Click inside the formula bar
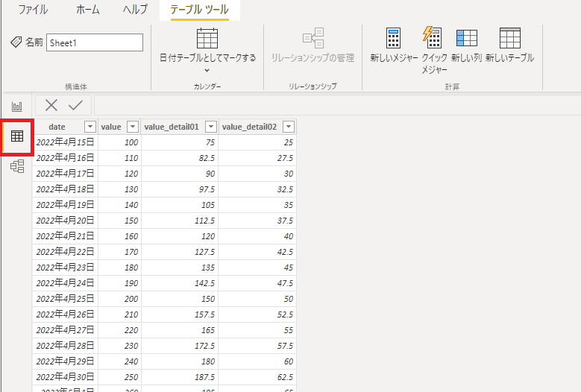 tap(337, 105)
